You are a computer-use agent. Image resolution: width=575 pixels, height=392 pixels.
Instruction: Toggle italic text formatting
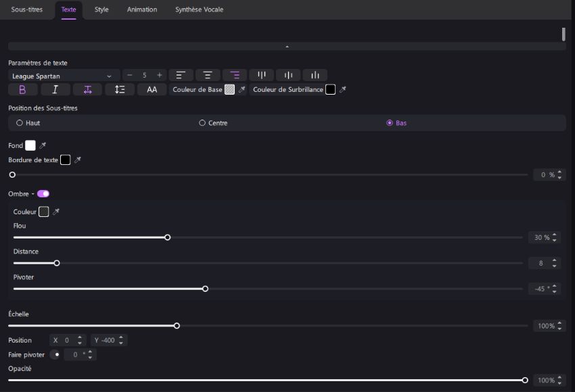pos(55,90)
